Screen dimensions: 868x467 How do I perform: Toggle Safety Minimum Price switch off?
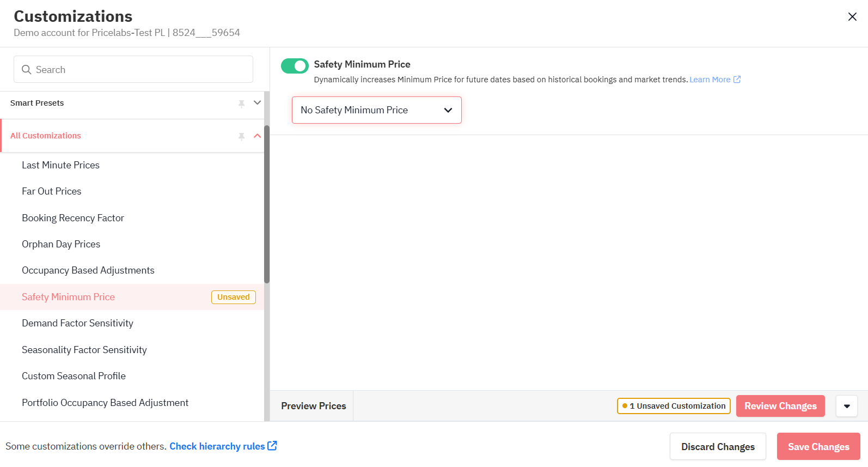coord(295,66)
